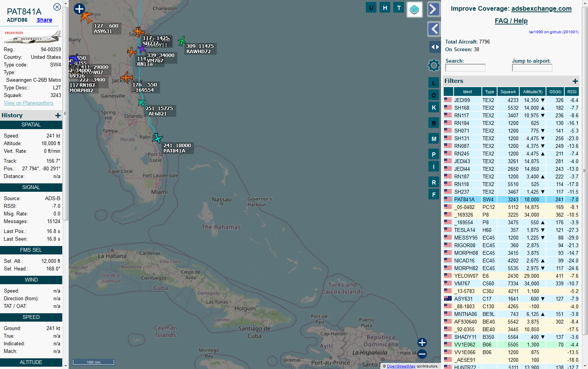Image resolution: width=588 pixels, height=369 pixels.
Task: Click the Jump to airport field
Action: pos(532,68)
